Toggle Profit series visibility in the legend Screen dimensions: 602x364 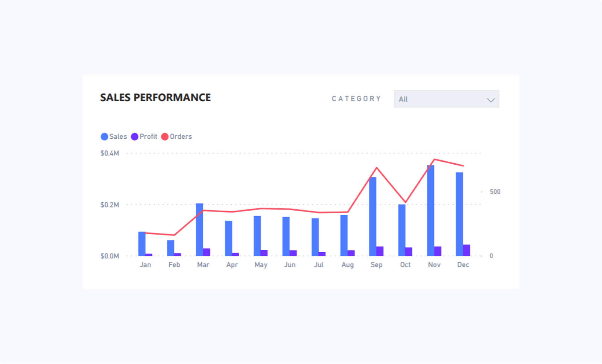point(143,136)
